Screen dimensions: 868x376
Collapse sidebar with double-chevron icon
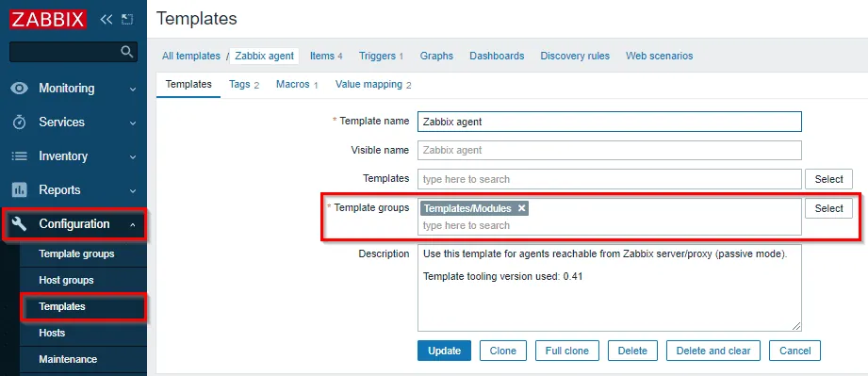coord(106,20)
